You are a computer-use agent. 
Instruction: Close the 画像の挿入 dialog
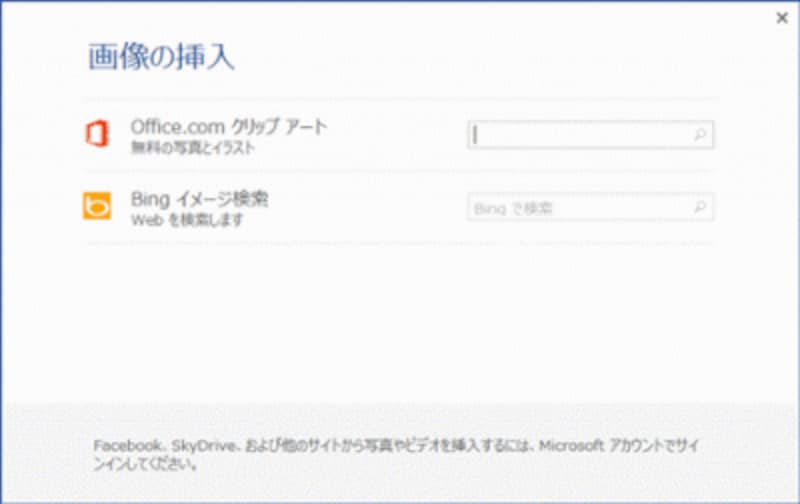click(782, 18)
